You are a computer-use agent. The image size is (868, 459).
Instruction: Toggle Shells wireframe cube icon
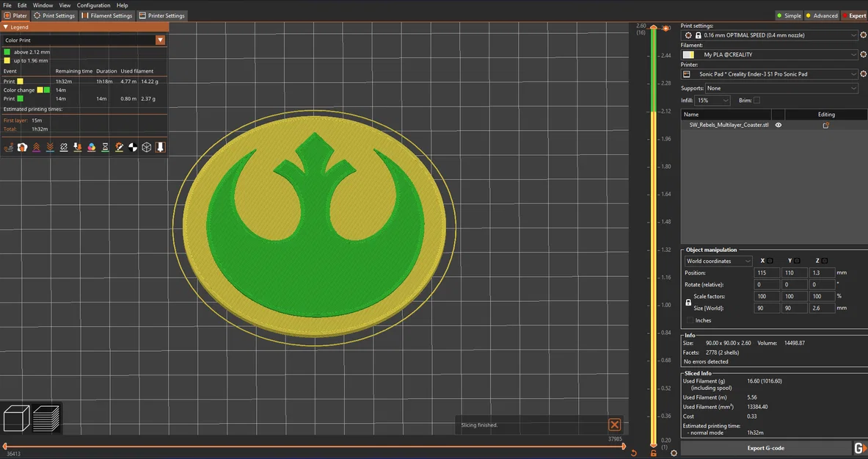coord(147,147)
